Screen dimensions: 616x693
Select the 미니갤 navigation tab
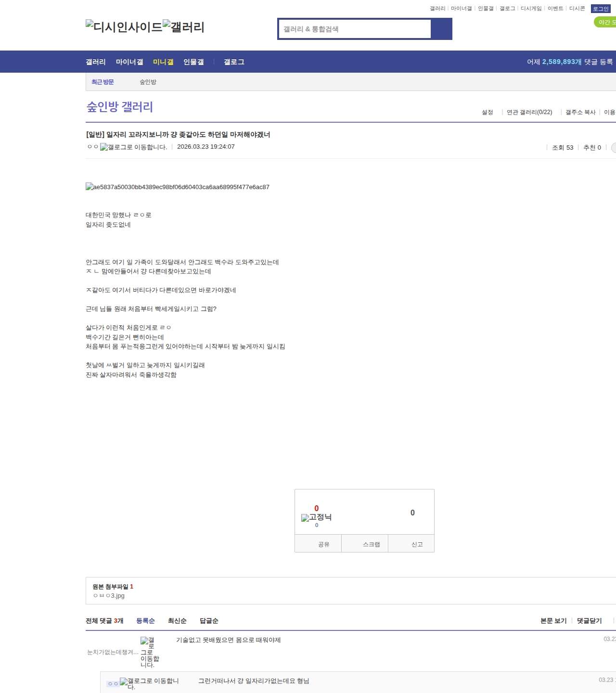pyautogui.click(x=163, y=62)
